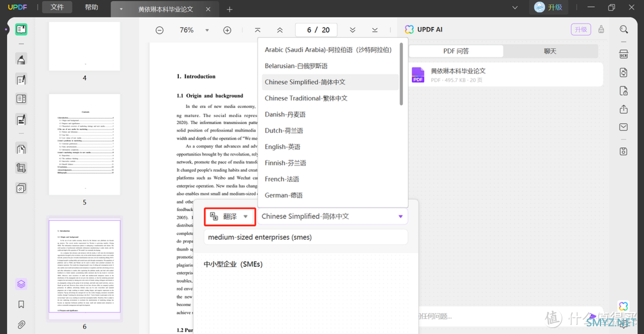644x334 pixels.
Task: Open the Fill and Sign form tool
Action: 21,119
